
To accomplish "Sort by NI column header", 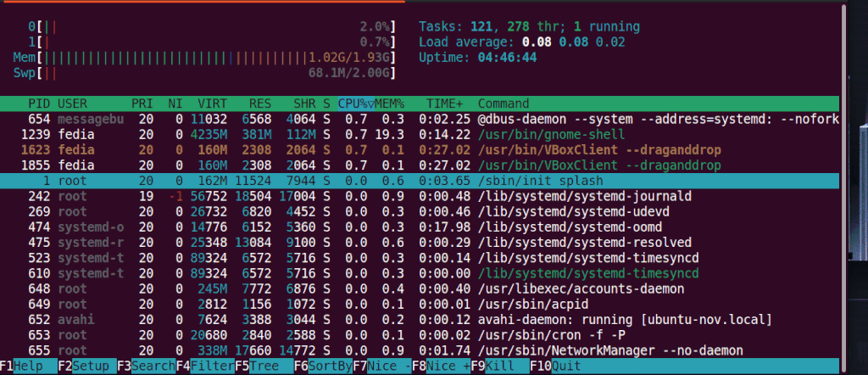I will pos(175,104).
